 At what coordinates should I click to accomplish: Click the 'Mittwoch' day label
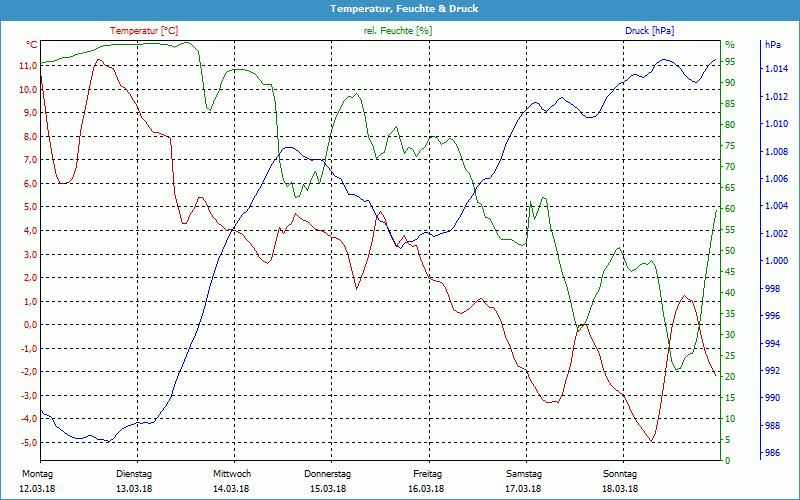[232, 474]
